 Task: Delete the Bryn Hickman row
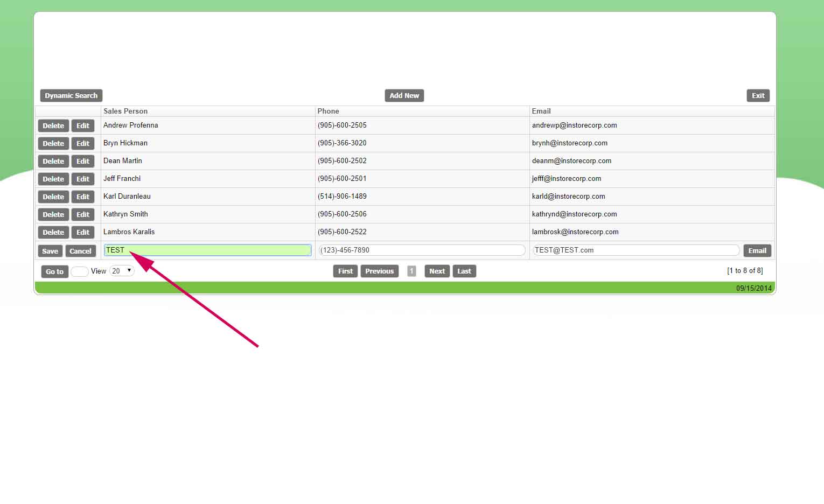[x=53, y=144]
